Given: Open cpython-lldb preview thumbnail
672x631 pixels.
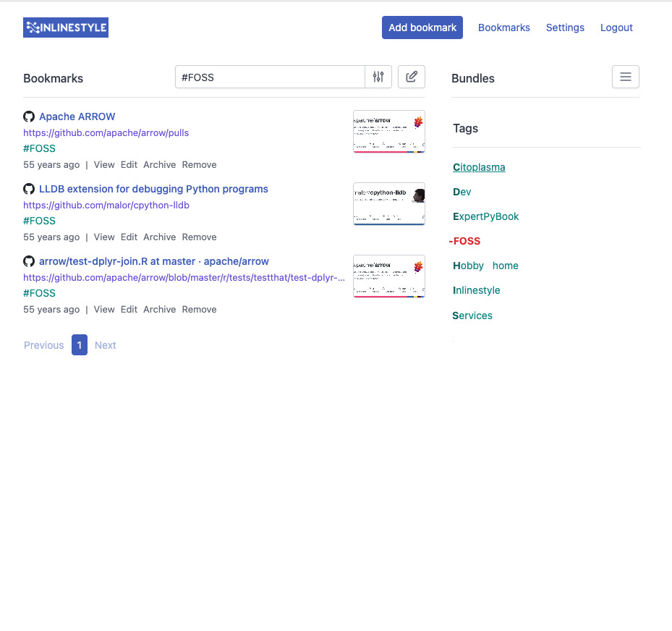Looking at the screenshot, I should (x=388, y=204).
